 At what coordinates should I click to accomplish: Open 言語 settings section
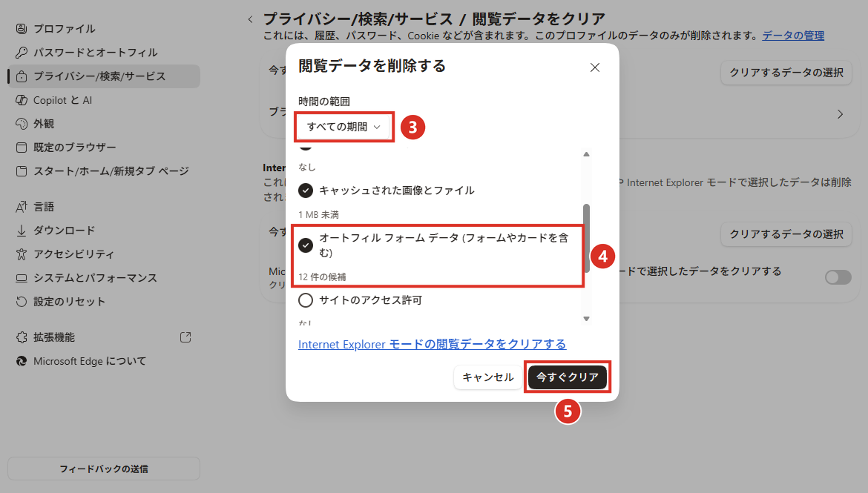coord(104,206)
